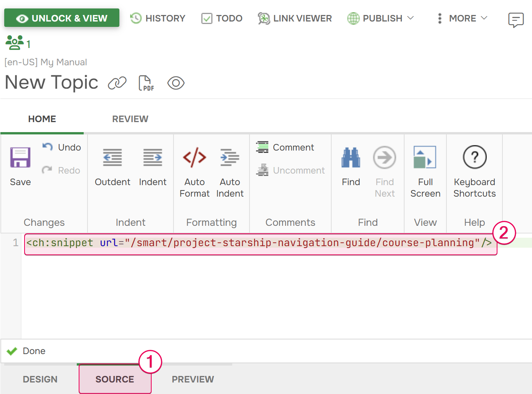Open the DESIGN view tab
The width and height of the screenshot is (532, 394).
[40, 379]
